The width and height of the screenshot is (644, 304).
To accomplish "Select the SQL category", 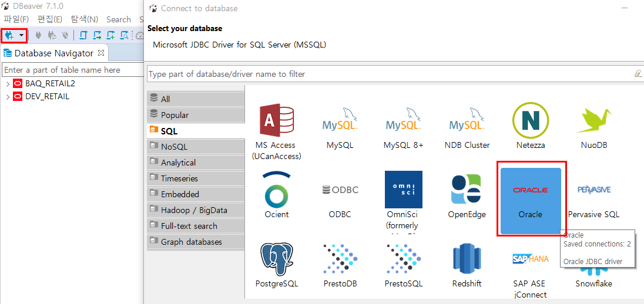I will [196, 131].
